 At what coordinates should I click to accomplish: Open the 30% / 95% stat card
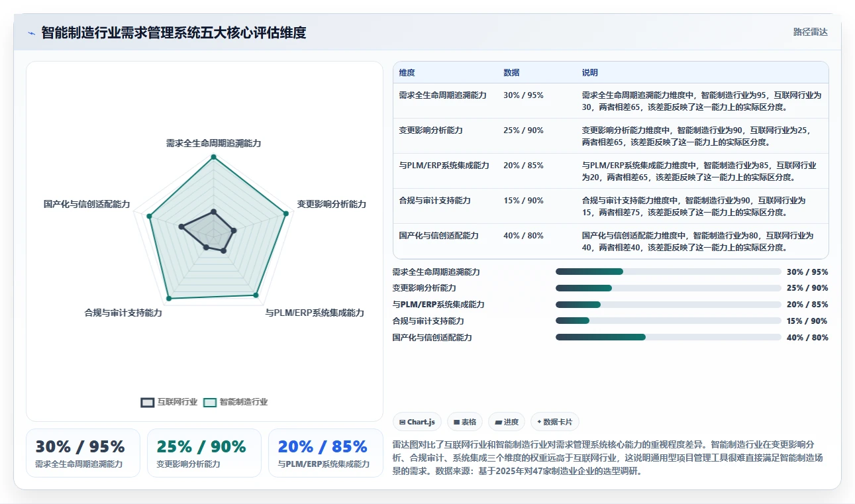tap(83, 453)
